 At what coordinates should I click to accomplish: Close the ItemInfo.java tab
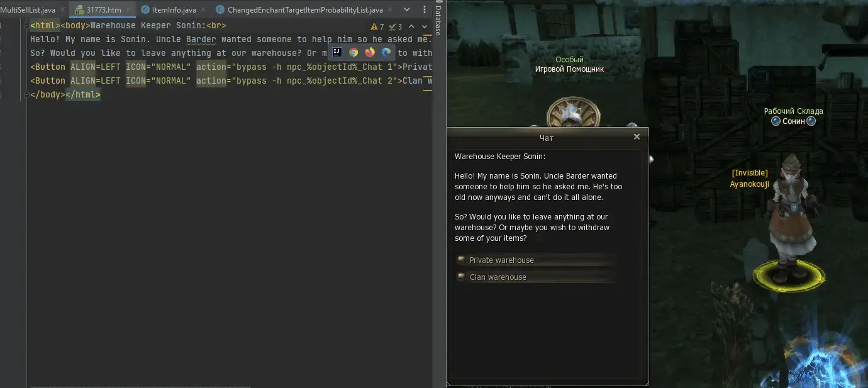pos(204,10)
